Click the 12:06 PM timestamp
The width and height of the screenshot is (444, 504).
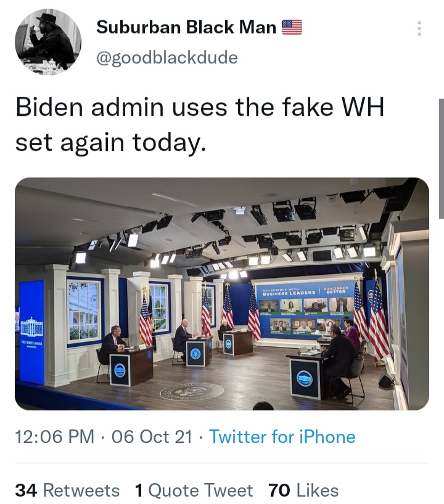(x=55, y=436)
